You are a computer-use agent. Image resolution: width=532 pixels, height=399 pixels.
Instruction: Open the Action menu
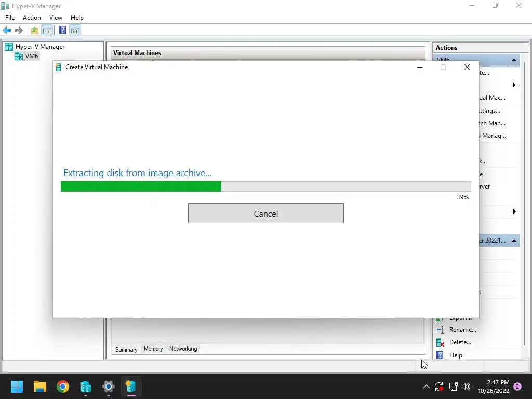pos(32,18)
